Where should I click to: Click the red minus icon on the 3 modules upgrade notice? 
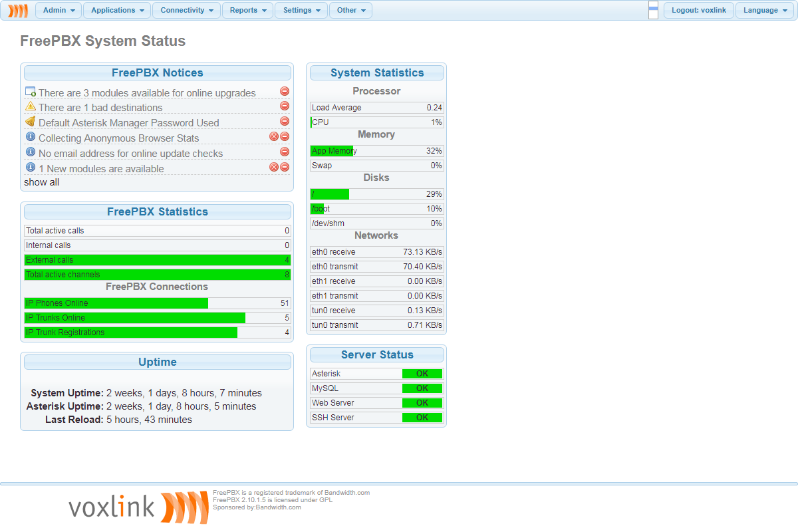pos(285,91)
